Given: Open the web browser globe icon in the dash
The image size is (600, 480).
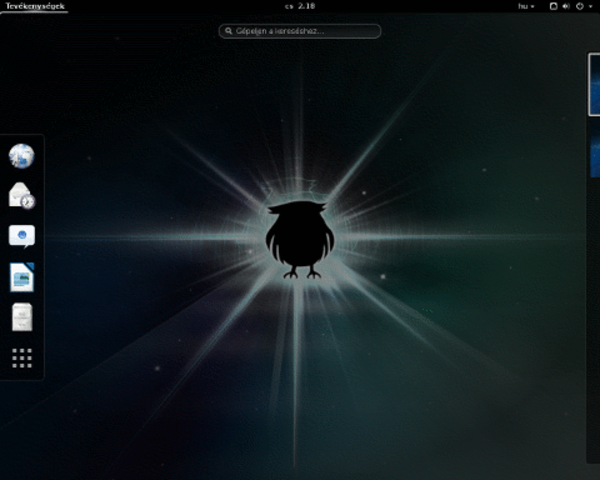Looking at the screenshot, I should coord(22,156).
